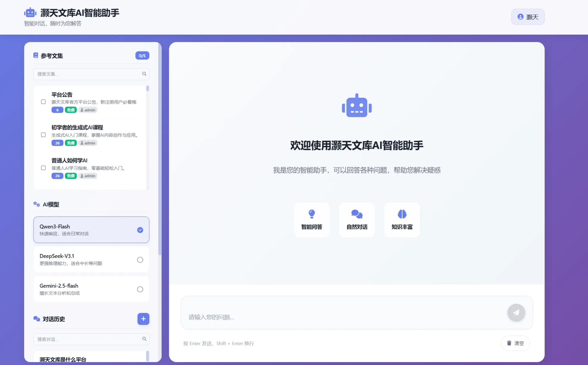Check the 普通人如何学AI checkbox

(x=43, y=168)
